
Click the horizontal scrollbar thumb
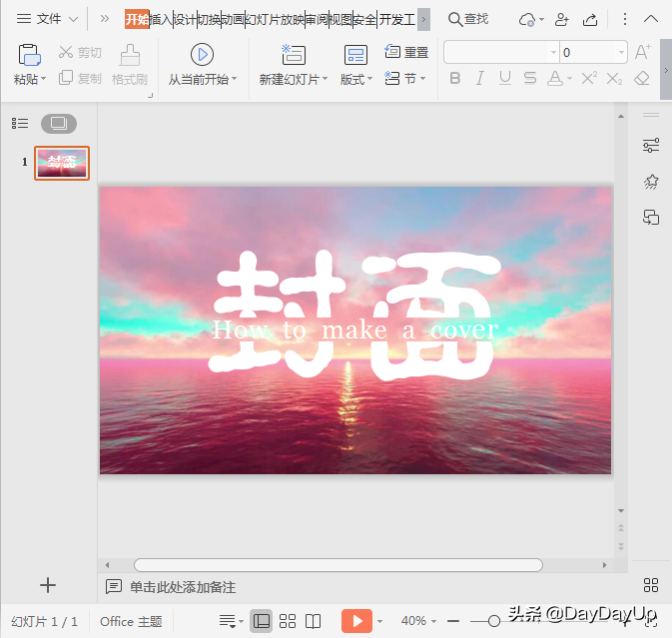pyautogui.click(x=338, y=565)
